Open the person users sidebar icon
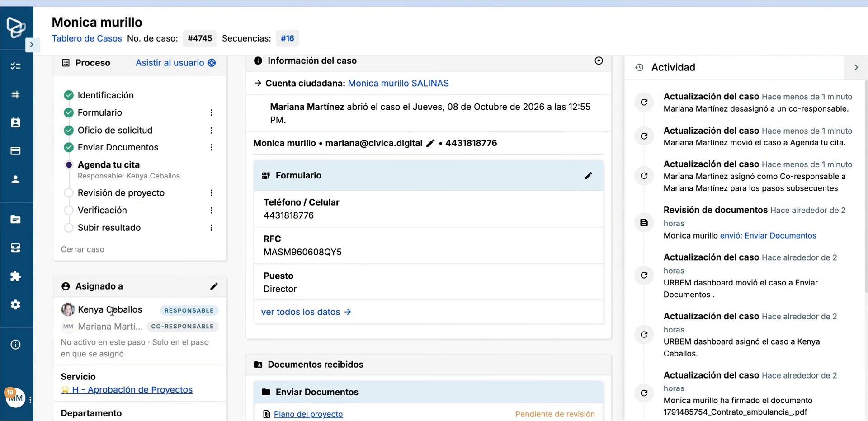The width and height of the screenshot is (868, 421). [15, 179]
